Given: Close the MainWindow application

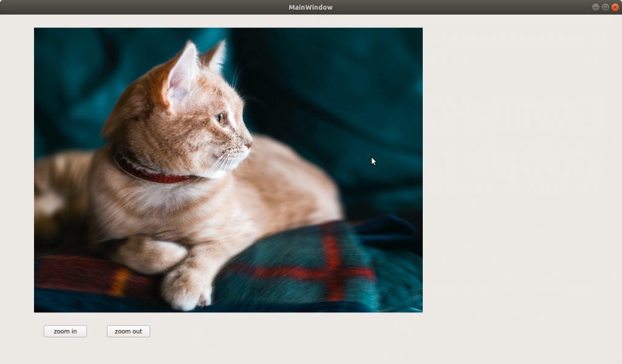Looking at the screenshot, I should pyautogui.click(x=615, y=7).
